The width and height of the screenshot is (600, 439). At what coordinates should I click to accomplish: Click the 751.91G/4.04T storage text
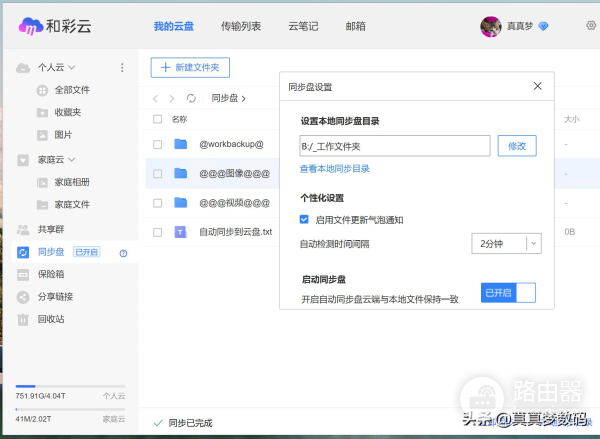click(x=40, y=396)
